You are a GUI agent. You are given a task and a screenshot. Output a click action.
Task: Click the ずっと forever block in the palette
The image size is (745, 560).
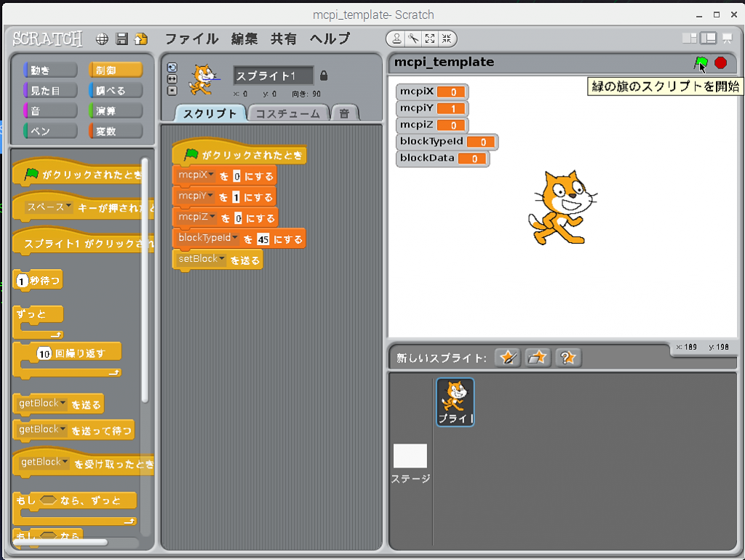pyautogui.click(x=38, y=321)
